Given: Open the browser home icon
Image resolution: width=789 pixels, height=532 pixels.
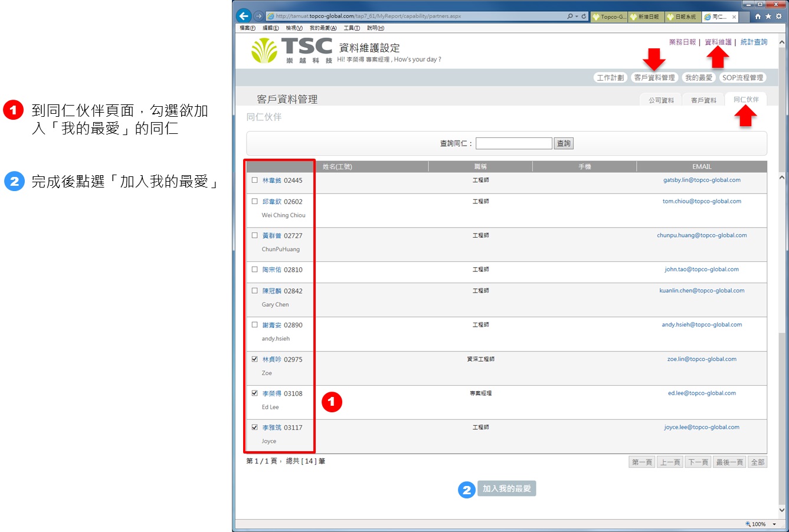Looking at the screenshot, I should coord(758,17).
